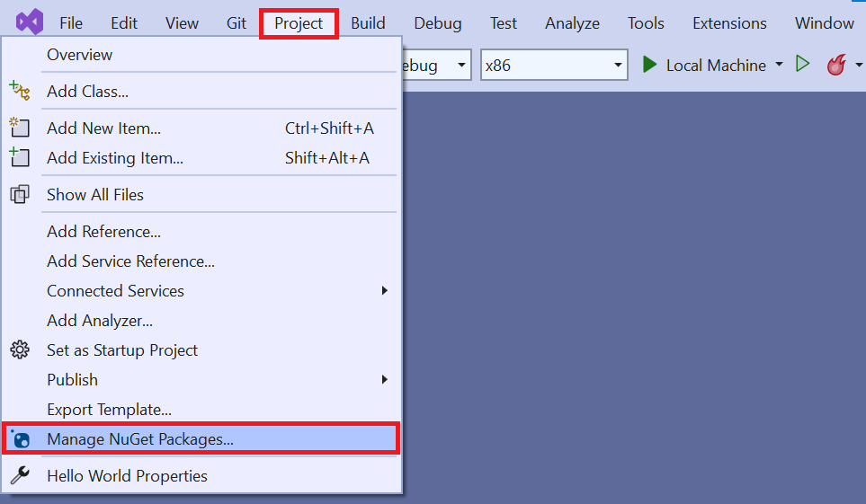Open the Git menu

[236, 23]
